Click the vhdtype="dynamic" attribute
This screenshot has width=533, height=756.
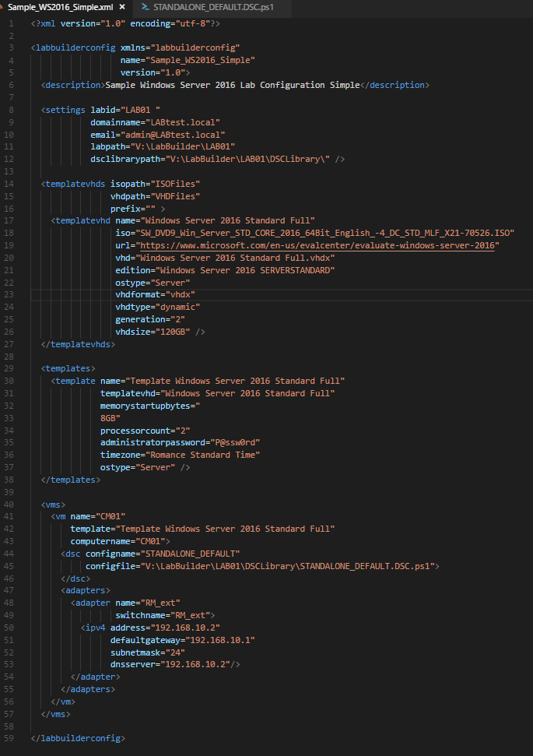pyautogui.click(x=158, y=307)
